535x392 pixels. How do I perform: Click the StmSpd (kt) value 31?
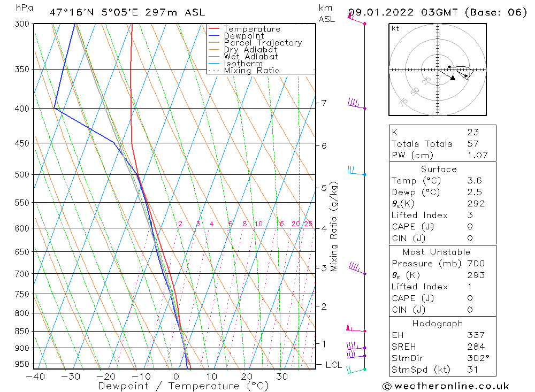coord(472,370)
